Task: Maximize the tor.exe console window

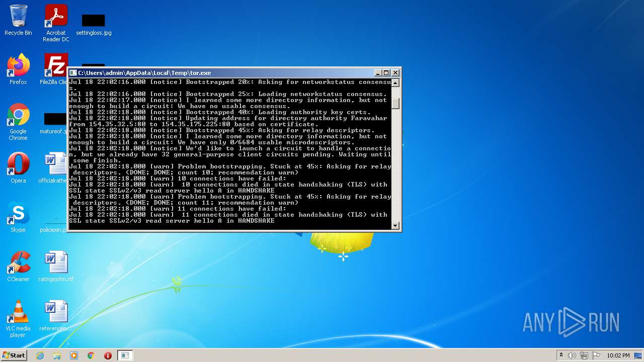Action: pyautogui.click(x=386, y=73)
